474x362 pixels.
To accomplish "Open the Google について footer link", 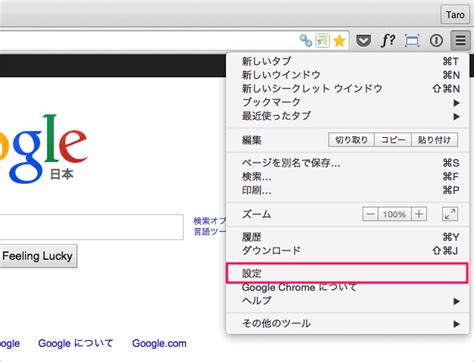I will click(x=76, y=343).
